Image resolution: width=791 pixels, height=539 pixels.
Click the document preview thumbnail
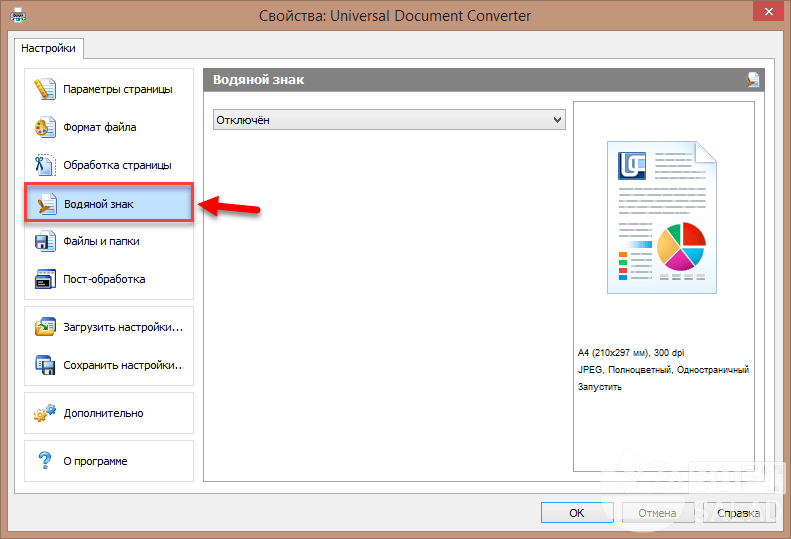[661, 216]
